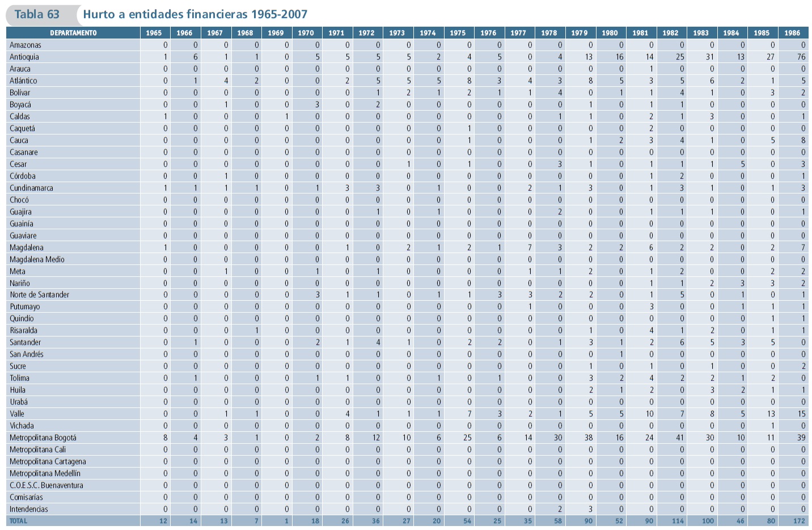Image resolution: width=812 pixels, height=530 pixels.
Task: Click the TOTAL row label
Action: coord(19,521)
